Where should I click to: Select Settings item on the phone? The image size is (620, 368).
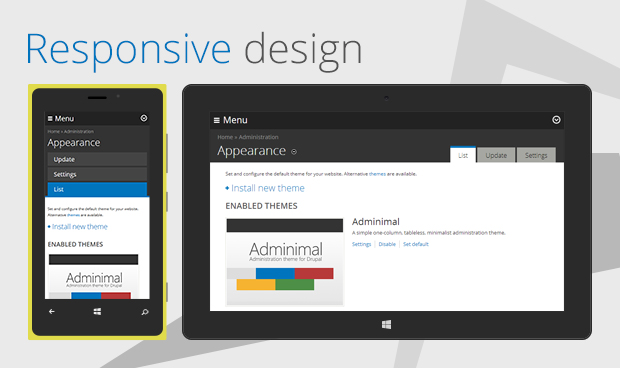(97, 174)
